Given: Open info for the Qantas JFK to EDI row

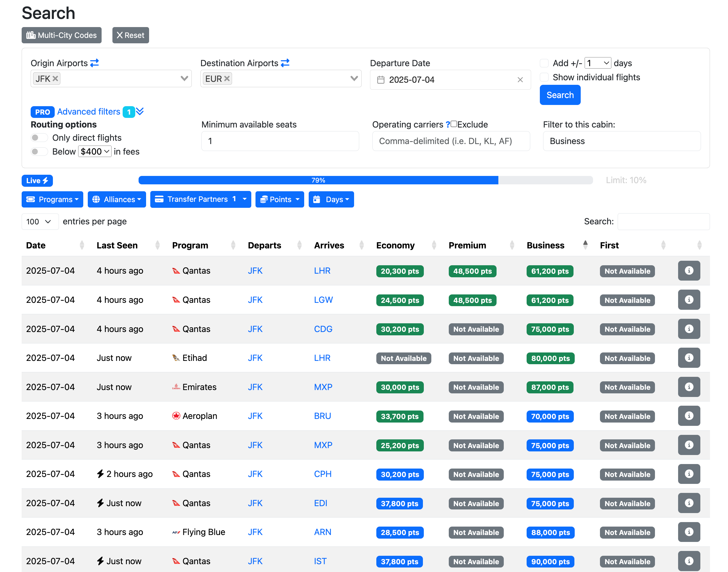Looking at the screenshot, I should (689, 503).
